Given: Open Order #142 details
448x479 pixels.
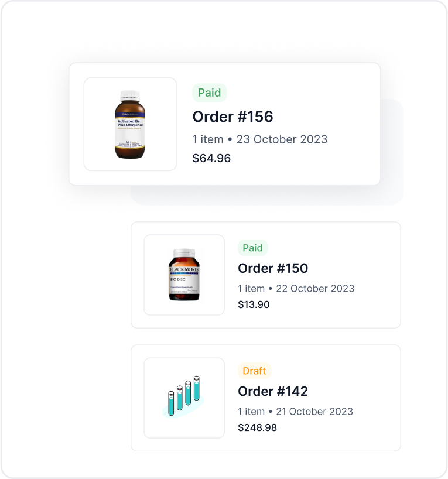Looking at the screenshot, I should coord(272,391).
